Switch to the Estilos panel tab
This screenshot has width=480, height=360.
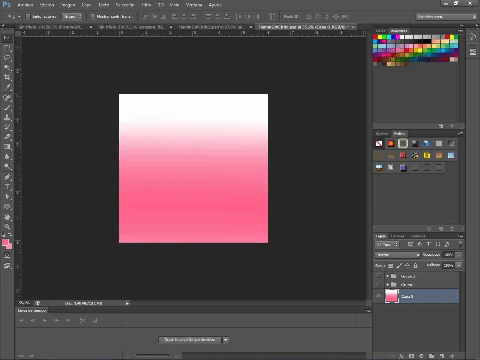pyautogui.click(x=399, y=134)
